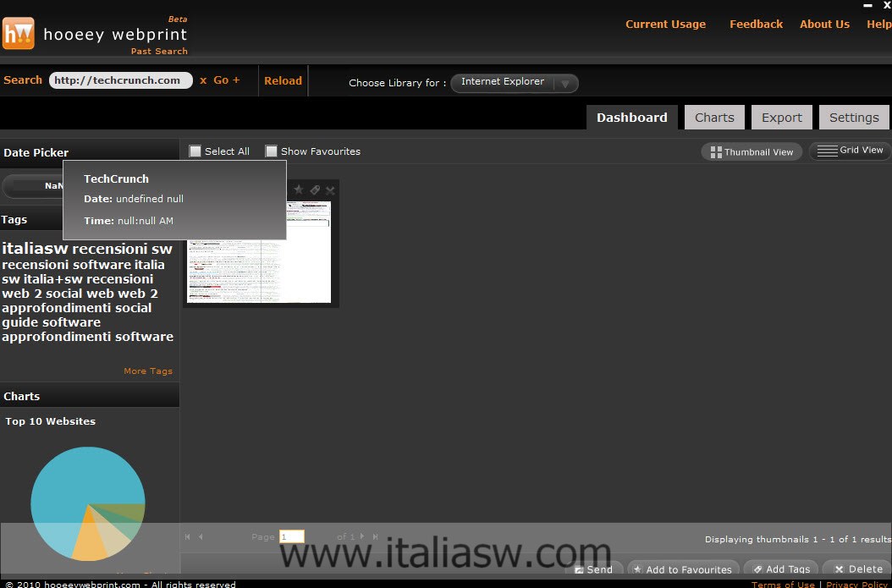Show more tags via More Tags link
This screenshot has height=588, width=892.
148,371
